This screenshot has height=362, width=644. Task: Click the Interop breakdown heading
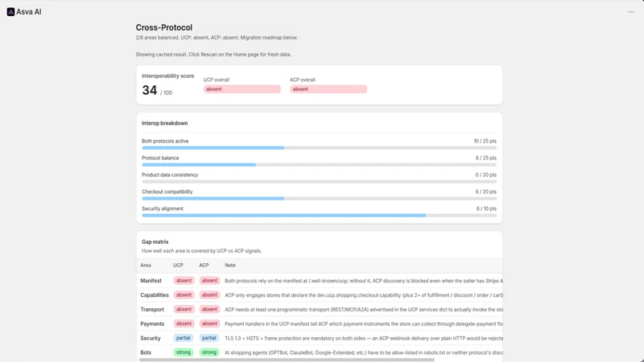coord(165,123)
